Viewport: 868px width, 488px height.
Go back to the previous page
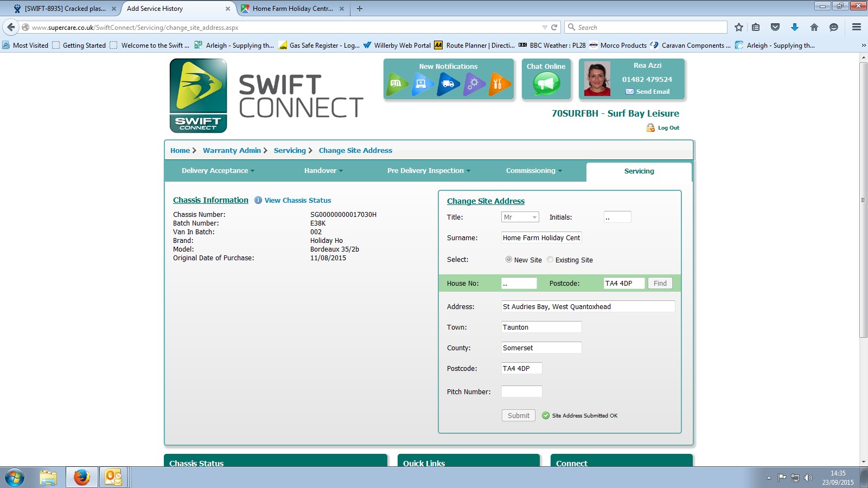point(11,27)
